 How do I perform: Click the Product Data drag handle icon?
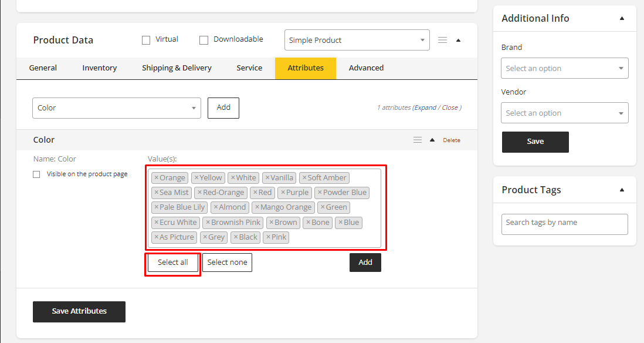click(443, 40)
